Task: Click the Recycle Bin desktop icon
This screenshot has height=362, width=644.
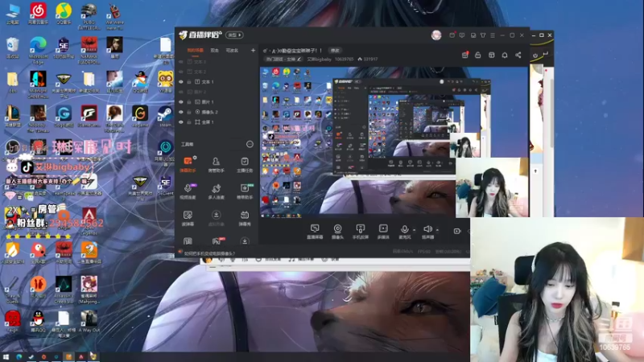Action: coord(12,48)
